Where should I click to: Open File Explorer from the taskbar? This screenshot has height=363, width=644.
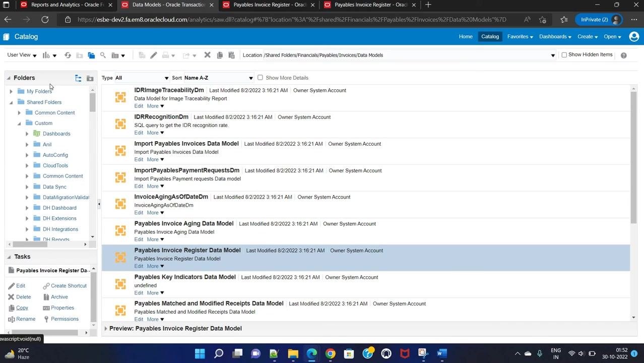point(293,353)
